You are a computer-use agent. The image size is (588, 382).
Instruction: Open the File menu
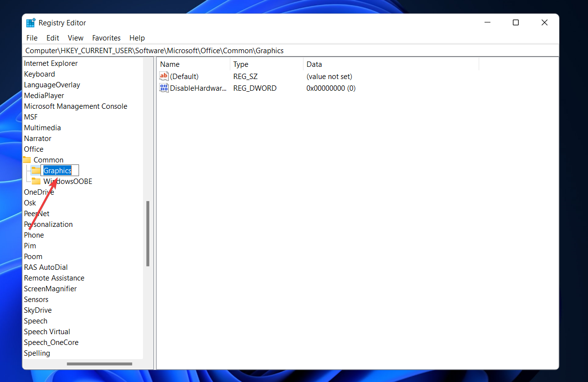[32, 38]
